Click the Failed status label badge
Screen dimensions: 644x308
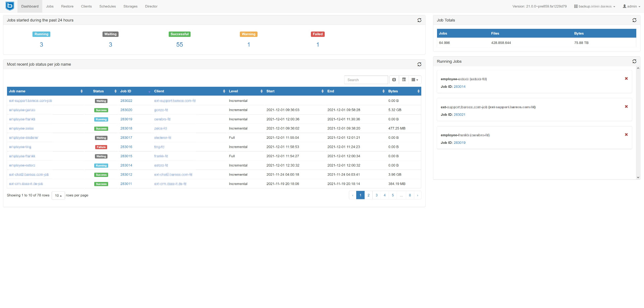318,34
